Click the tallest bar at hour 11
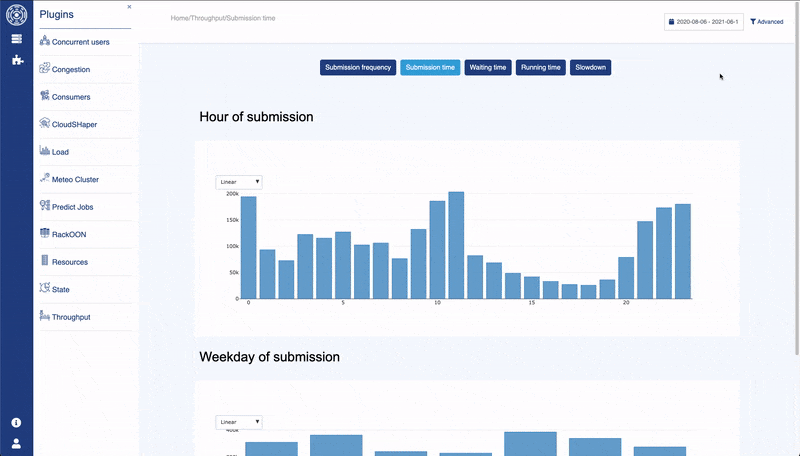This screenshot has height=456, width=800. coord(456,245)
